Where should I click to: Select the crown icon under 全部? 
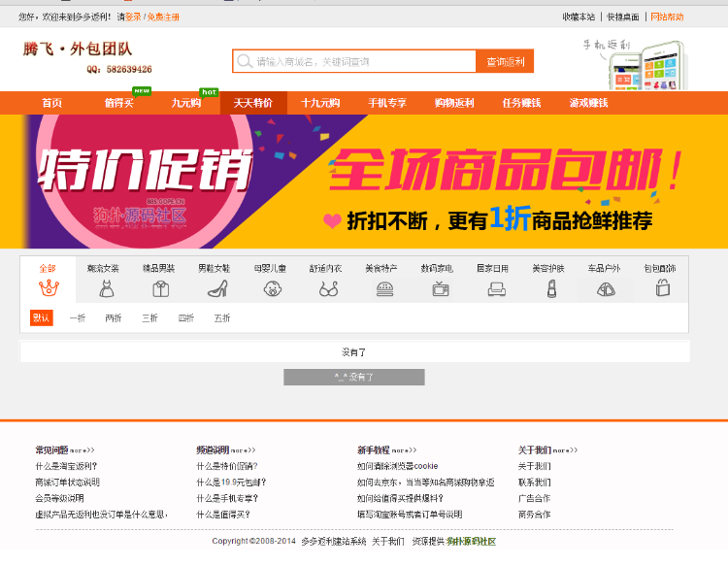click(x=49, y=288)
